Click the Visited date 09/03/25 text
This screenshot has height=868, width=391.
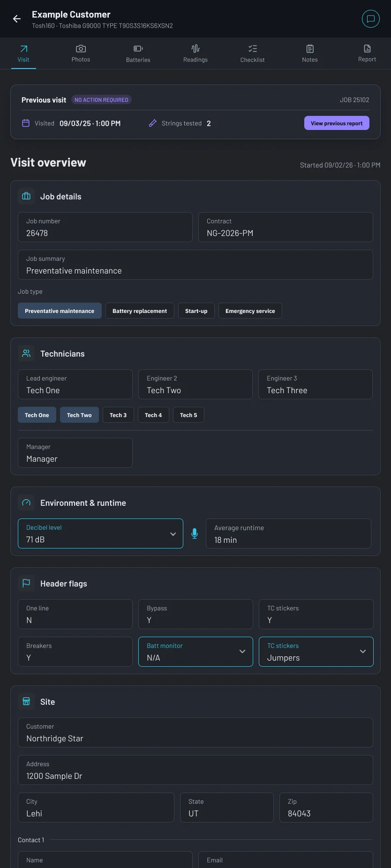click(x=90, y=123)
